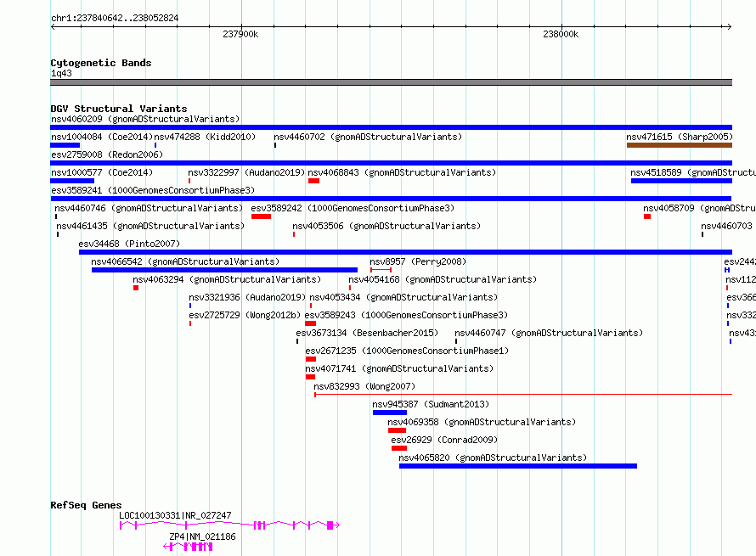Select nsv4053434 gnomAD variant label
This screenshot has width=756, height=556.
pyautogui.click(x=403, y=297)
